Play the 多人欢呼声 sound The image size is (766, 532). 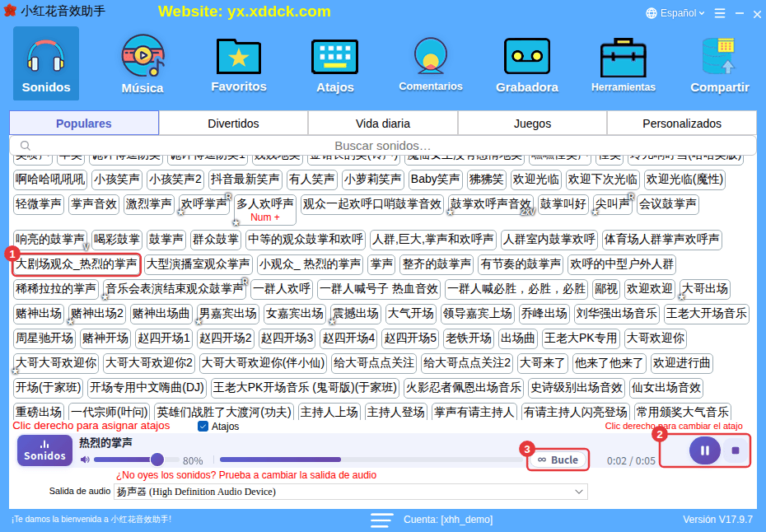[x=265, y=209]
